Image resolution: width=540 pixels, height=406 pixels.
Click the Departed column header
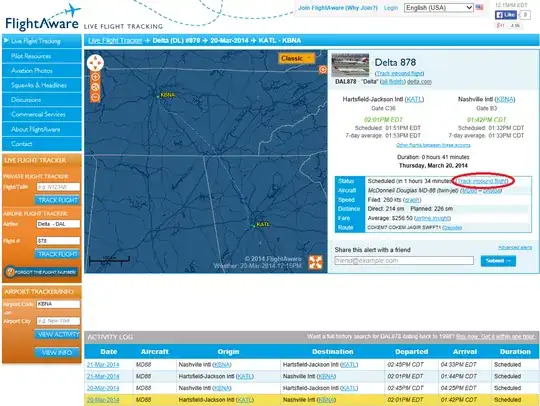pos(412,352)
